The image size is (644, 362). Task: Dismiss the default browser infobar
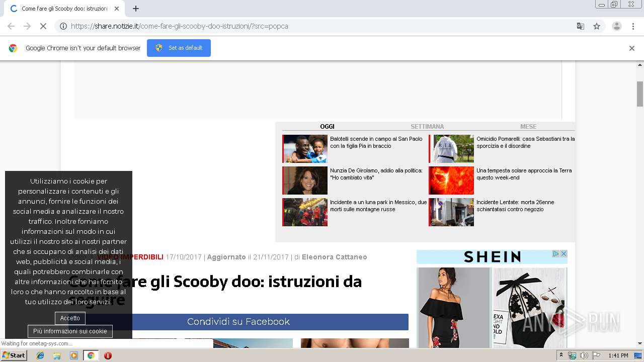click(x=631, y=48)
